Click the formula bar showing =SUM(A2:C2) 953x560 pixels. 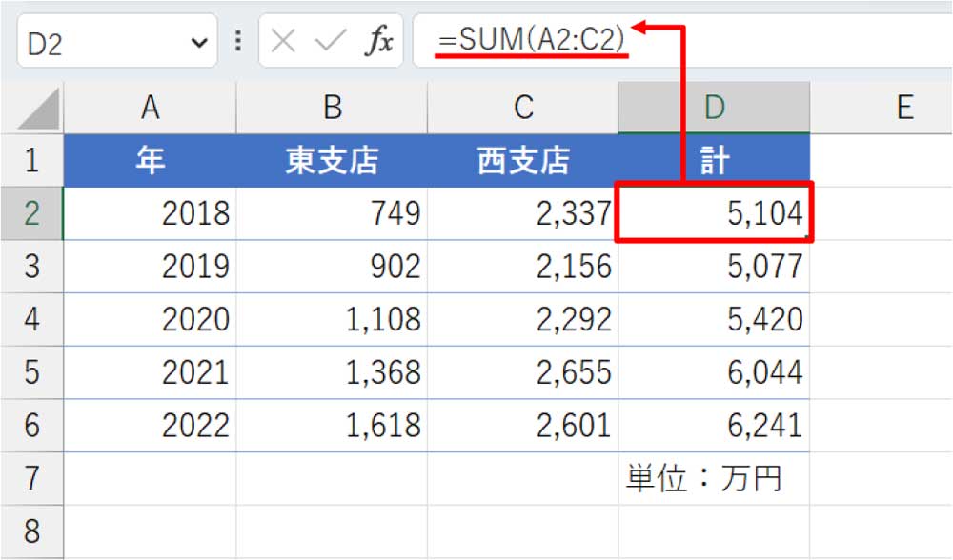tap(682, 41)
